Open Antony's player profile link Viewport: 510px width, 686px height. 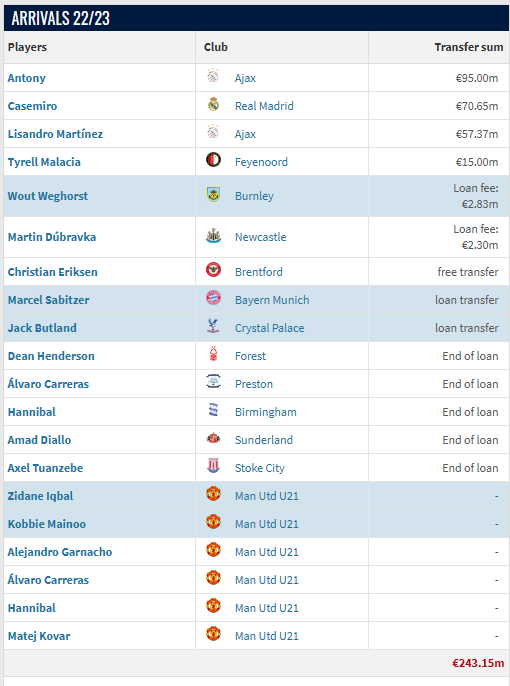point(27,78)
